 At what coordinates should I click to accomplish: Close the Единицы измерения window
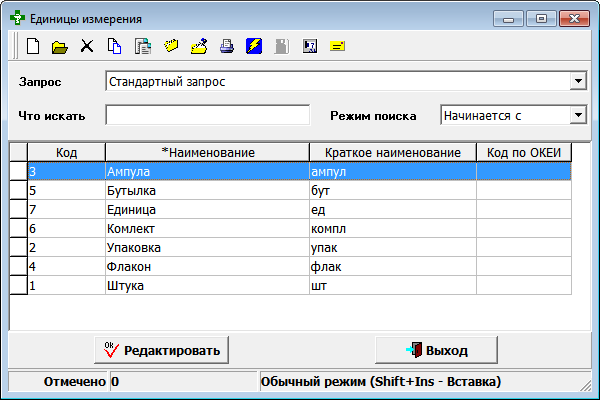574,18
